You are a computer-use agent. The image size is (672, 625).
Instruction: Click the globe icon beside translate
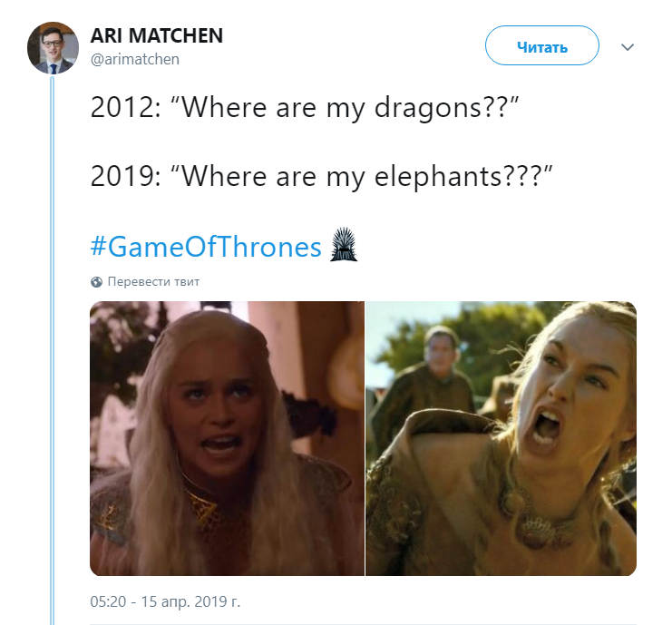click(96, 281)
